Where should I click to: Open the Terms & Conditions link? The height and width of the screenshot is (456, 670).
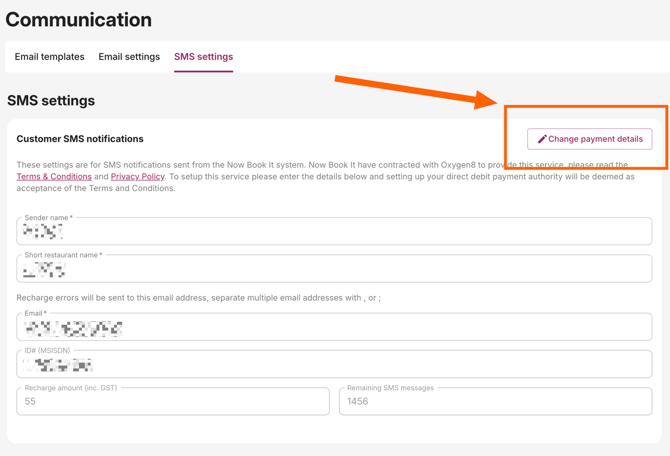pos(54,177)
